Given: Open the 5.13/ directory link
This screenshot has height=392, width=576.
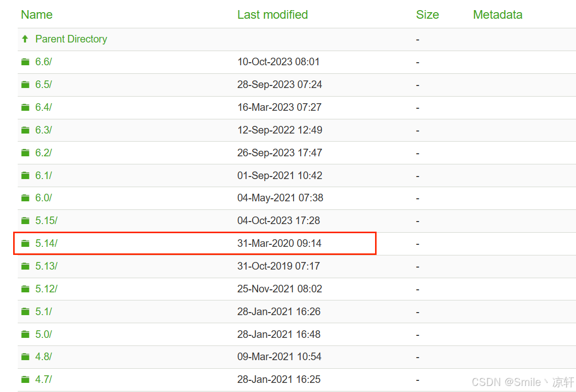Looking at the screenshot, I should click(46, 266).
